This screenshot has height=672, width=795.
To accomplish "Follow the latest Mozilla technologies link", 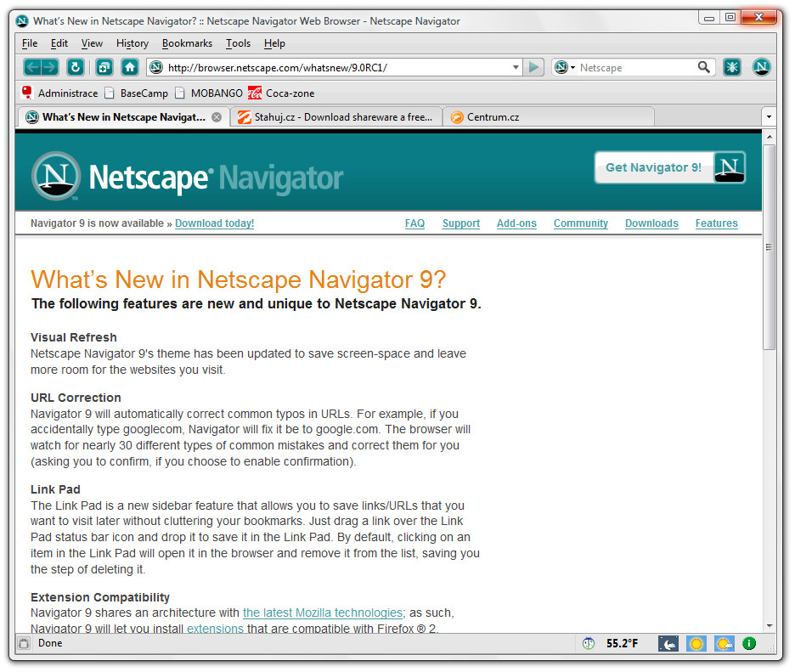I will (x=323, y=613).
